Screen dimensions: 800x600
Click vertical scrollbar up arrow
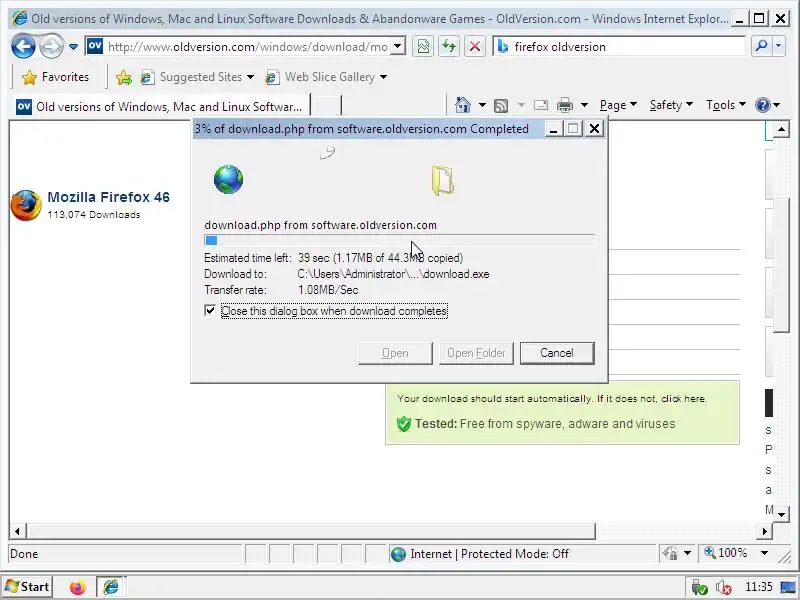[x=781, y=130]
